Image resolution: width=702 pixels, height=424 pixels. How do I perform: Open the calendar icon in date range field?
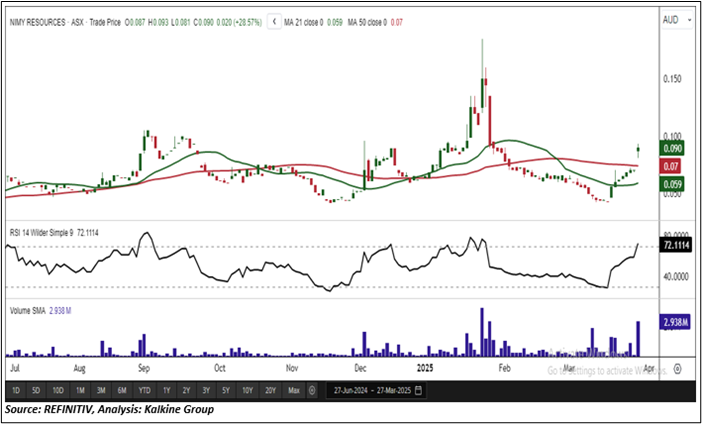(x=418, y=390)
